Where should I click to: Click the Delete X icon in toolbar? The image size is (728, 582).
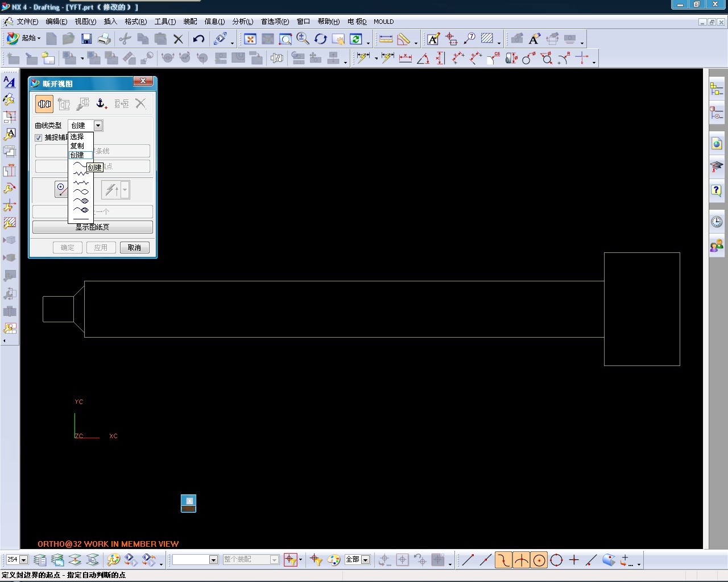178,39
